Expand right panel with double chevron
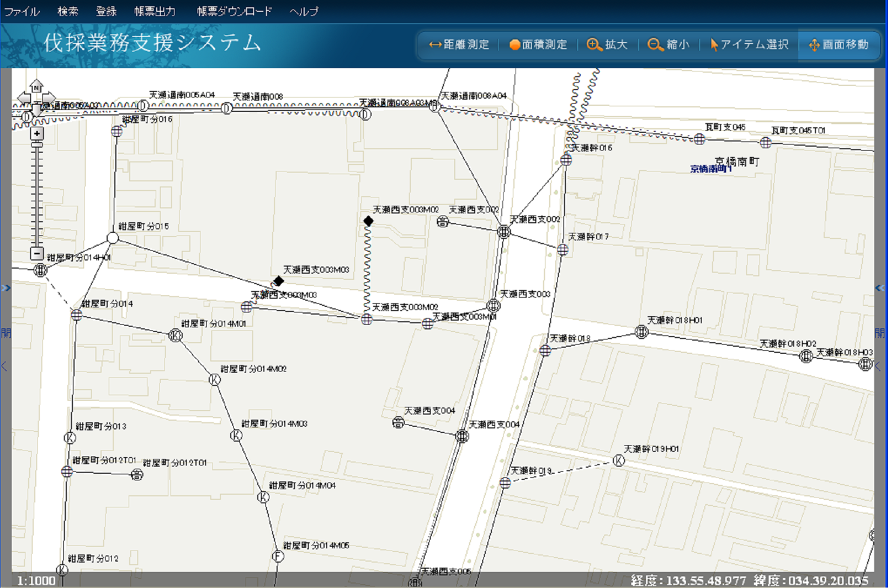Image resolution: width=888 pixels, height=588 pixels. (x=880, y=288)
